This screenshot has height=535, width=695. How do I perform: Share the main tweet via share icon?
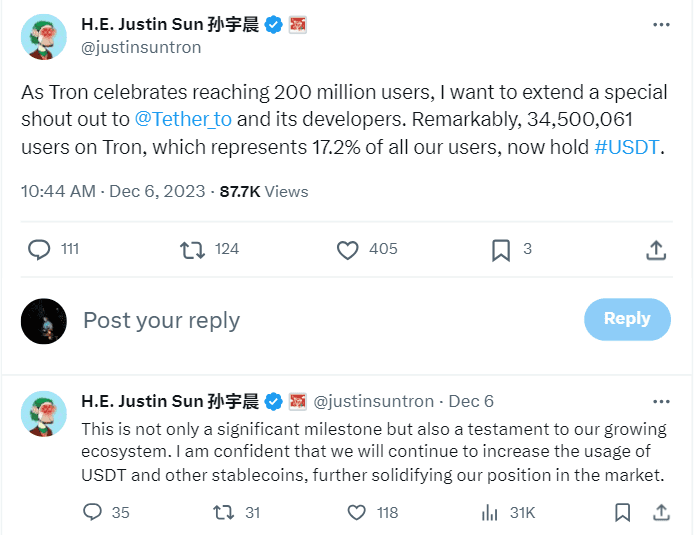[656, 249]
